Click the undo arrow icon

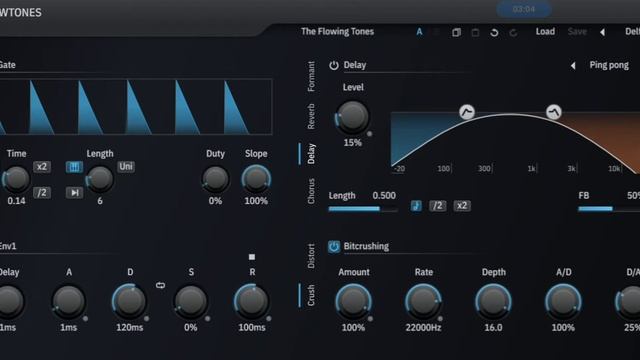494,32
